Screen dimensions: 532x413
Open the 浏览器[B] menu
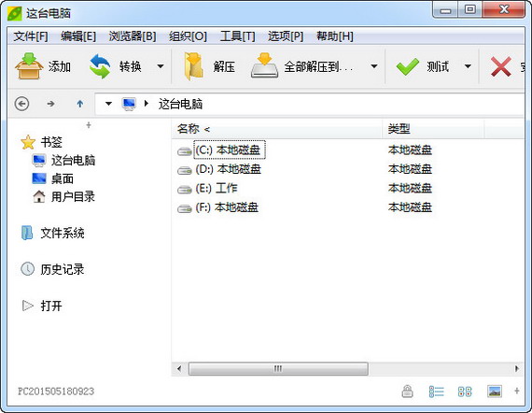[133, 36]
